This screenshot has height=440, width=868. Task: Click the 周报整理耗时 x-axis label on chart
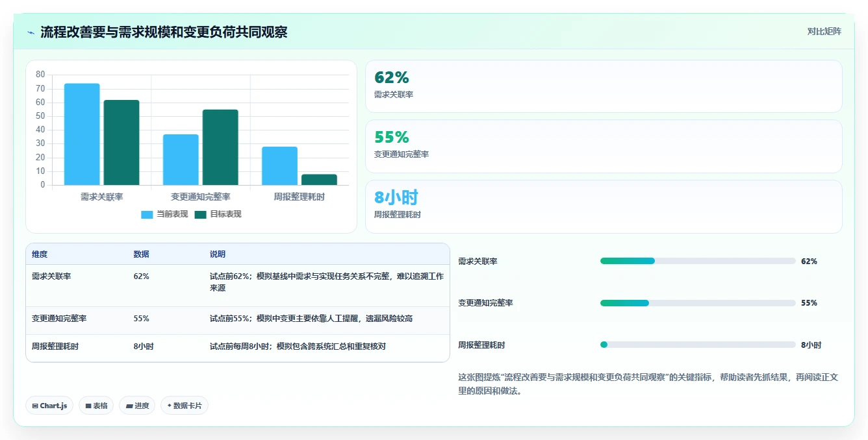(300, 197)
